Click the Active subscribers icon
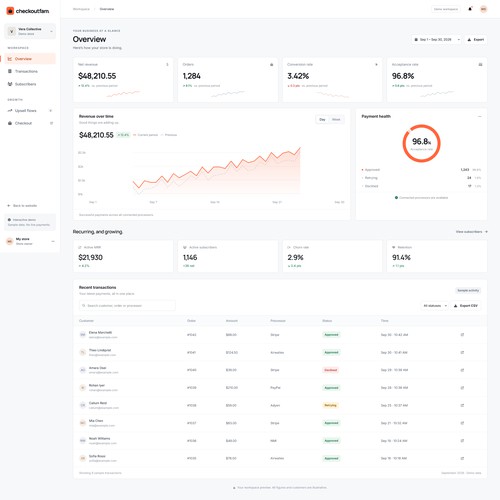500x500 pixels. coord(185,247)
